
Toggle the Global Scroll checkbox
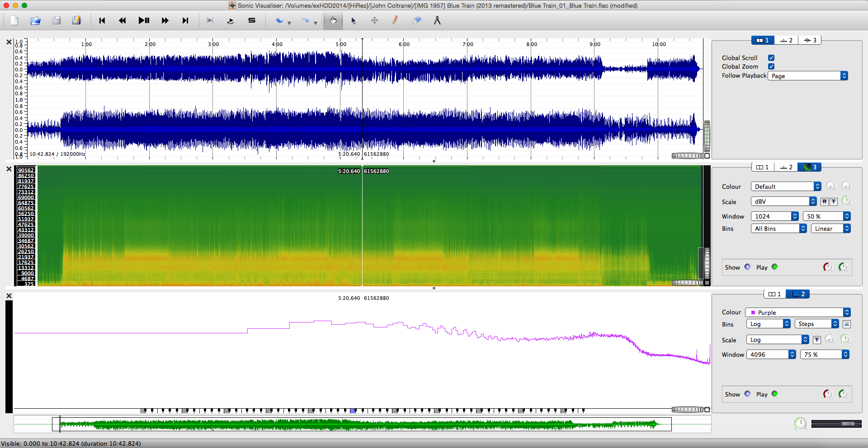(x=771, y=58)
